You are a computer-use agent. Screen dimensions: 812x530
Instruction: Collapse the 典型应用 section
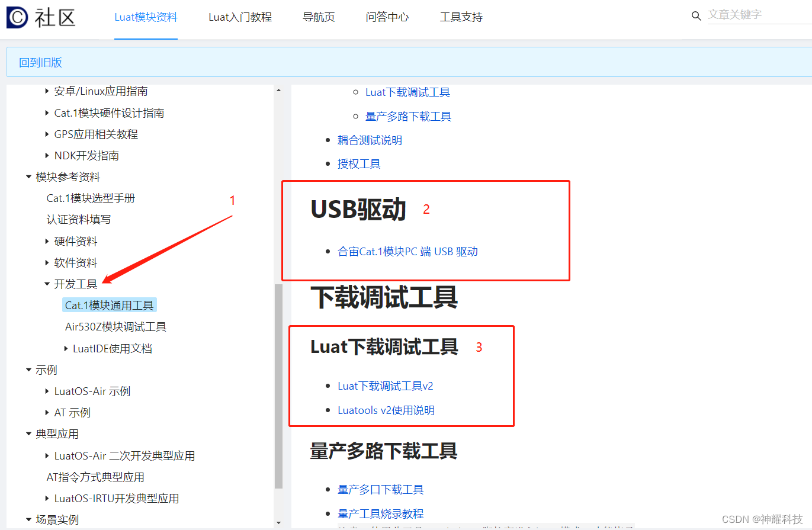[x=28, y=434]
